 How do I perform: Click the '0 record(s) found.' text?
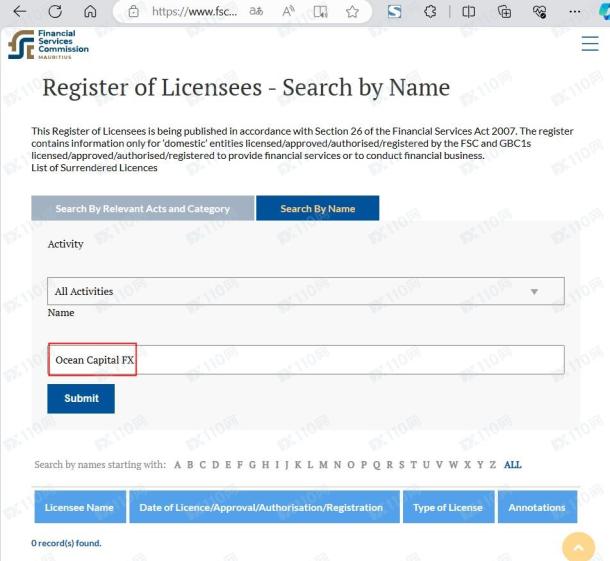click(66, 543)
